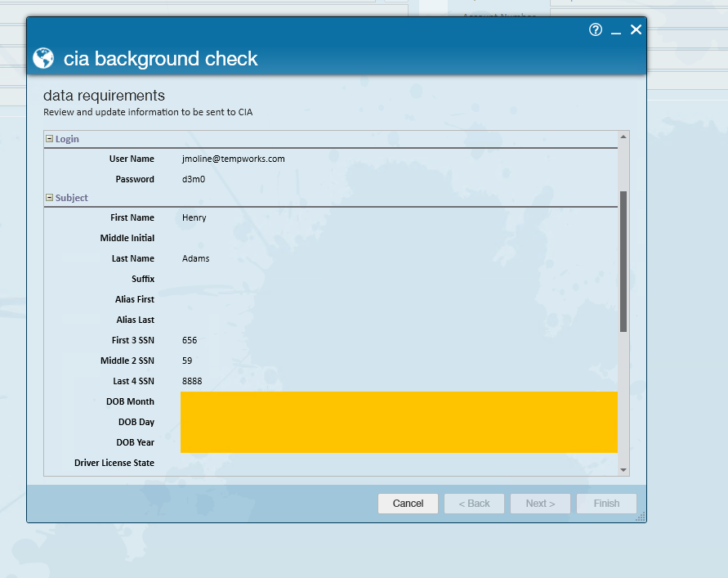Edit the First 3 SSN value 656
Image resolution: width=728 pixels, height=578 pixels.
tap(400, 340)
